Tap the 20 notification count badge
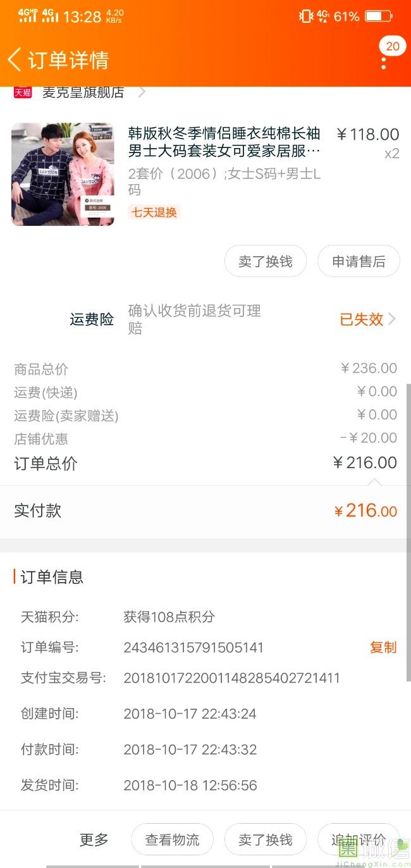The height and width of the screenshot is (868, 411). pyautogui.click(x=393, y=46)
